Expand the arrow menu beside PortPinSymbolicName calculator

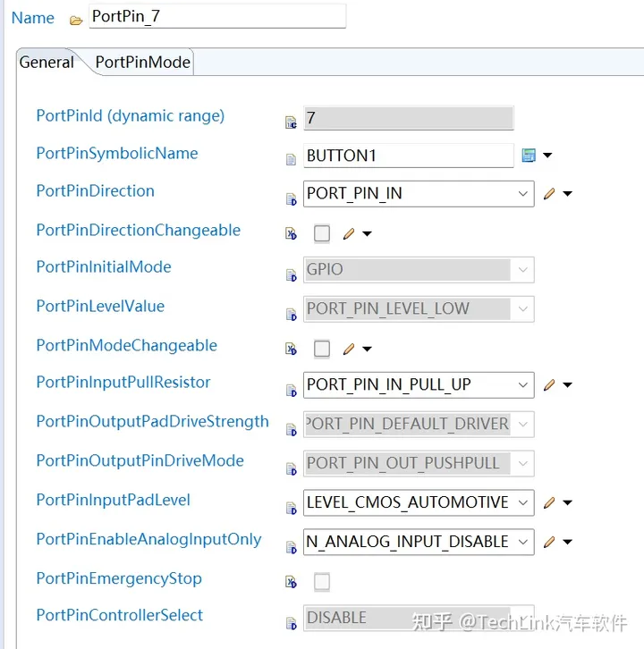(547, 156)
